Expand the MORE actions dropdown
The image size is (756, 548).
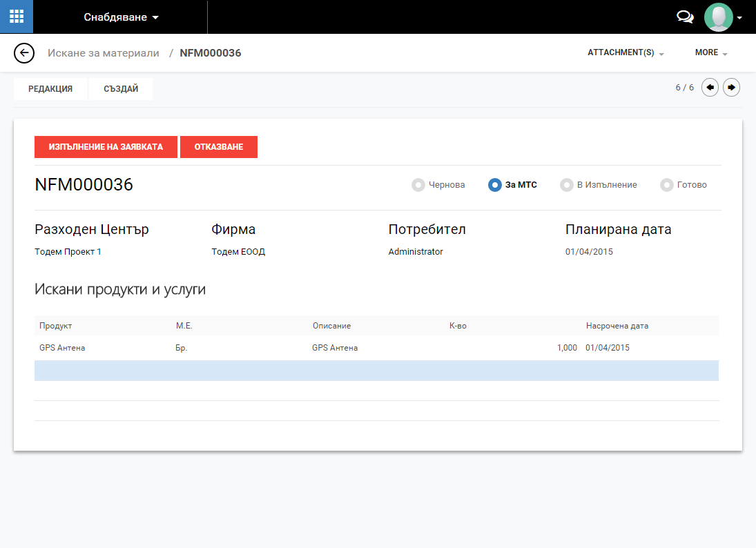pos(711,53)
